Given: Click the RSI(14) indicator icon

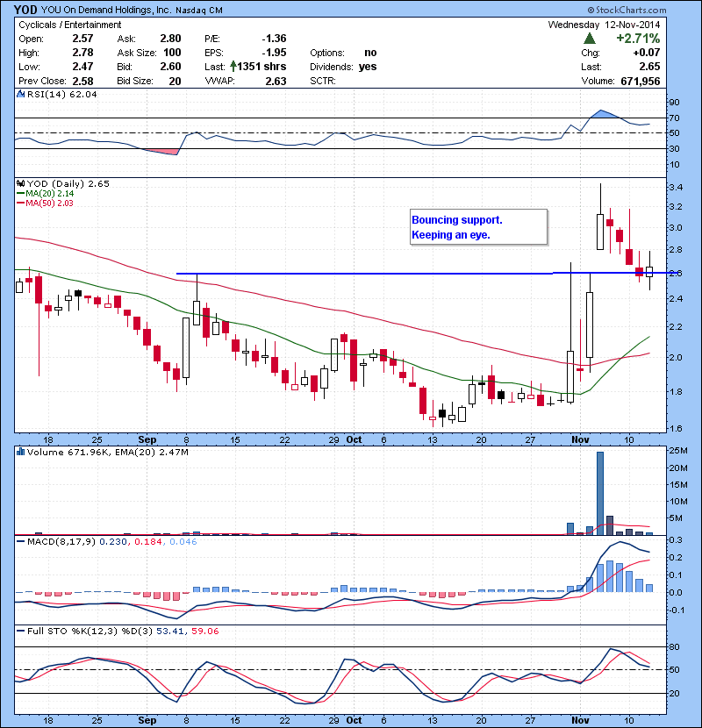Looking at the screenshot, I should click(20, 94).
